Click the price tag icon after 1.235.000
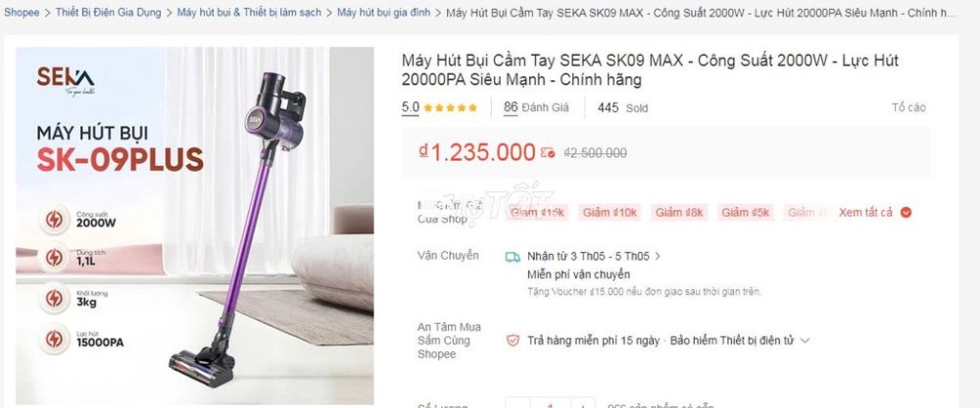This screenshot has width=980, height=408. (x=548, y=153)
